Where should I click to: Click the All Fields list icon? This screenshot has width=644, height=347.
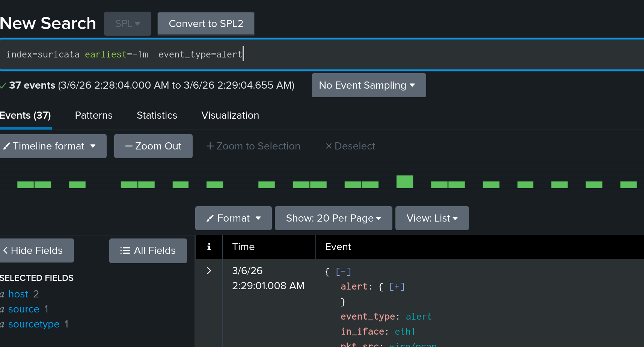coord(124,250)
